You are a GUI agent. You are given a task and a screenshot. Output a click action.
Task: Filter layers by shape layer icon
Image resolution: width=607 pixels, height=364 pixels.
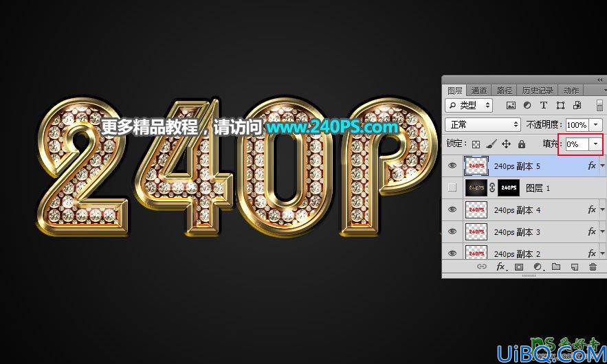click(560, 105)
